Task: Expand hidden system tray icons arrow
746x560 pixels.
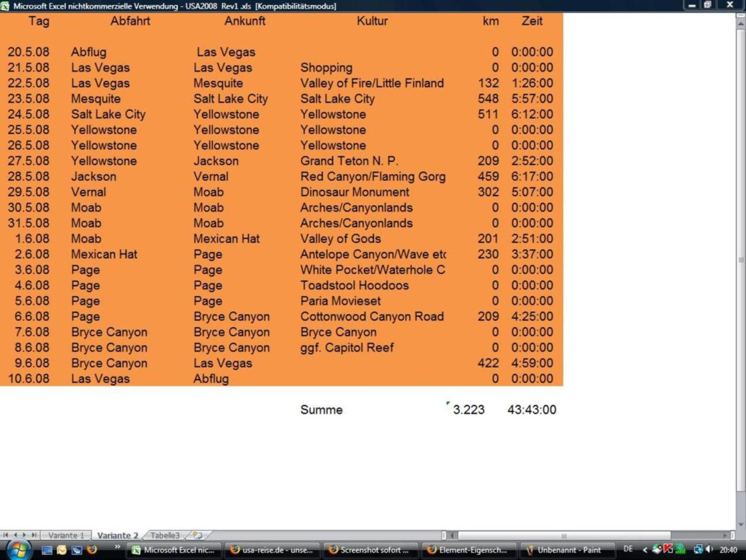Action: 645,550
